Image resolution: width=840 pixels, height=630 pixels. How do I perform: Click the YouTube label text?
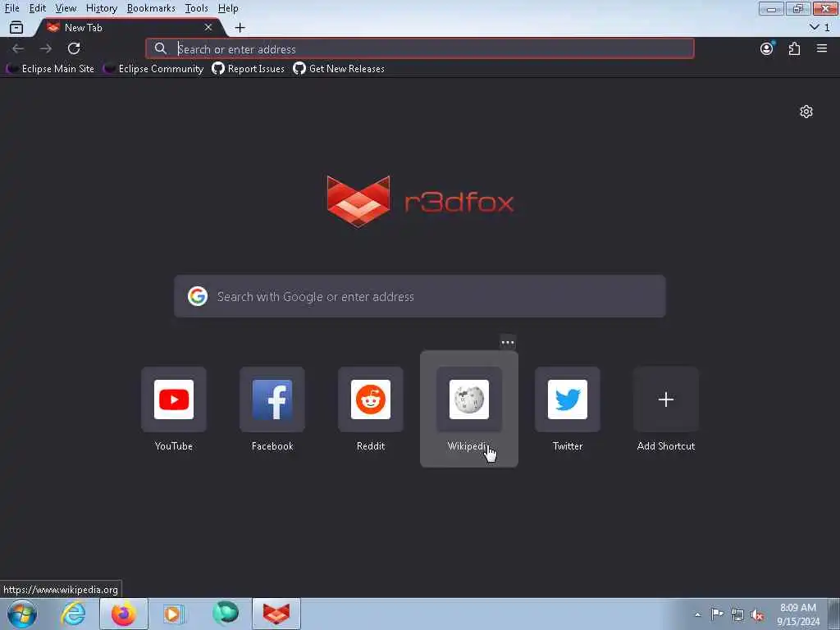(174, 445)
